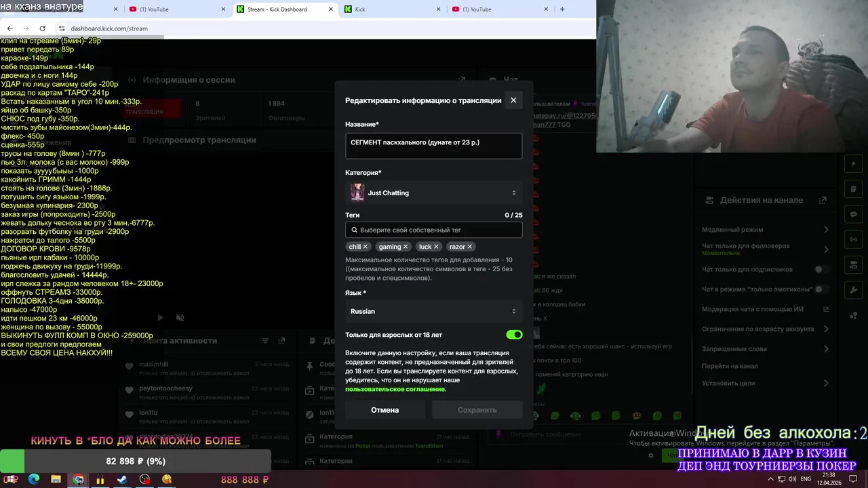
Task: Remove the gaming tag
Action: click(406, 247)
